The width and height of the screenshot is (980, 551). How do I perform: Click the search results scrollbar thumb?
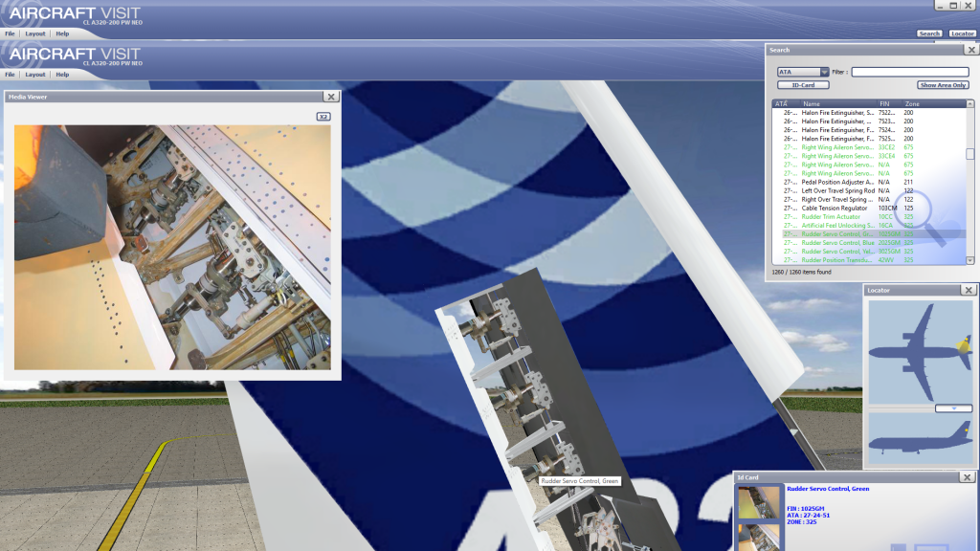970,154
